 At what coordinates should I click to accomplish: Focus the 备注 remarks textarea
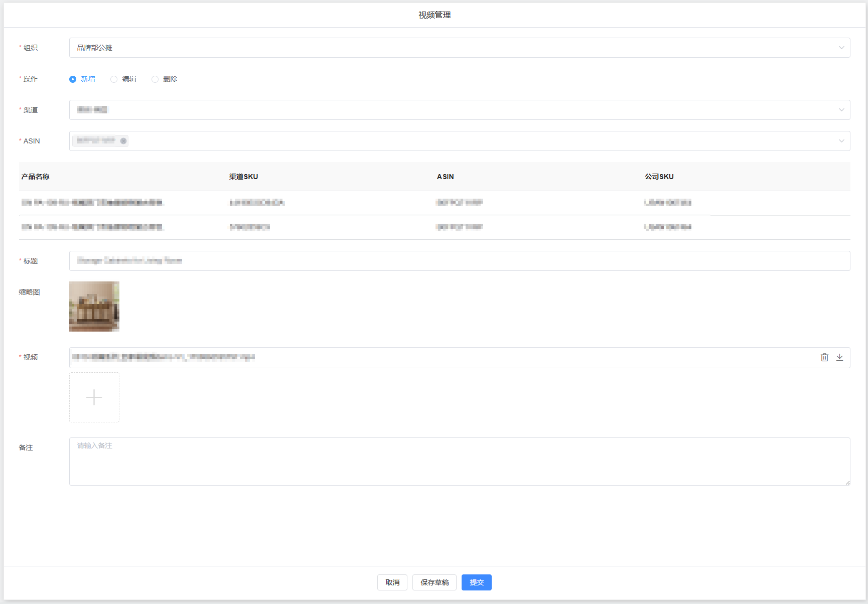pos(459,462)
